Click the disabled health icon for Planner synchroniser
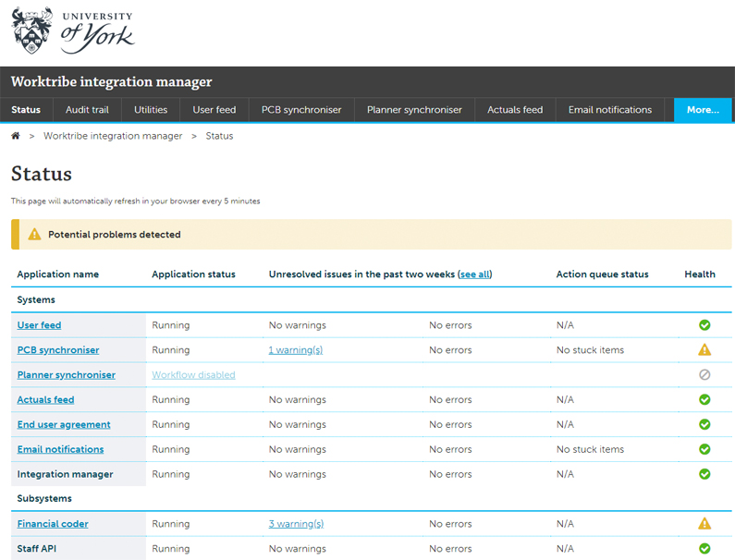The width and height of the screenshot is (735, 560). tap(704, 375)
